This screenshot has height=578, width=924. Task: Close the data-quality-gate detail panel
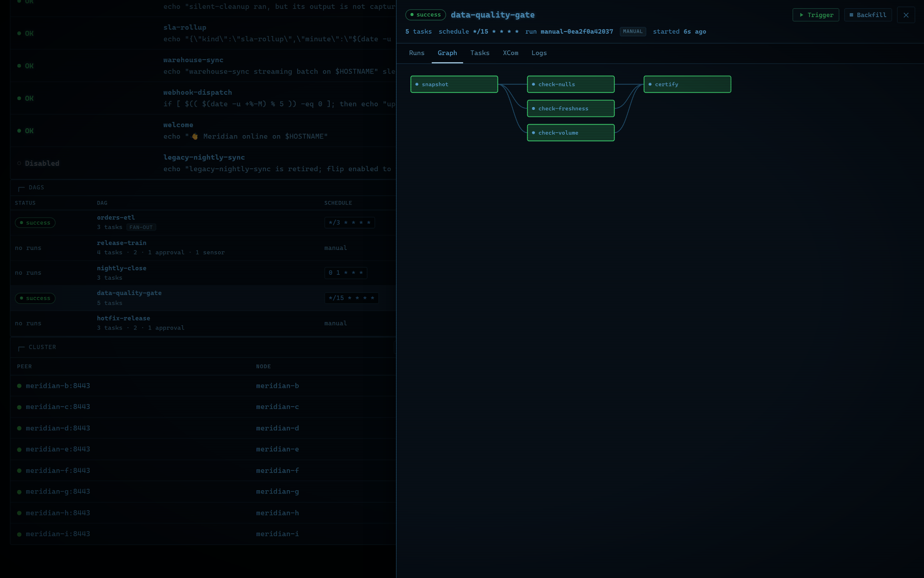click(906, 15)
